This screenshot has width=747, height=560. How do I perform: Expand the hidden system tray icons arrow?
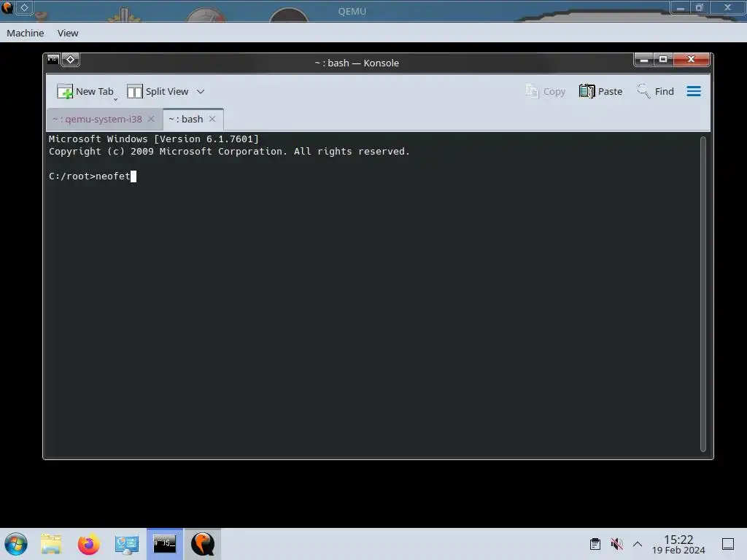[x=638, y=544]
